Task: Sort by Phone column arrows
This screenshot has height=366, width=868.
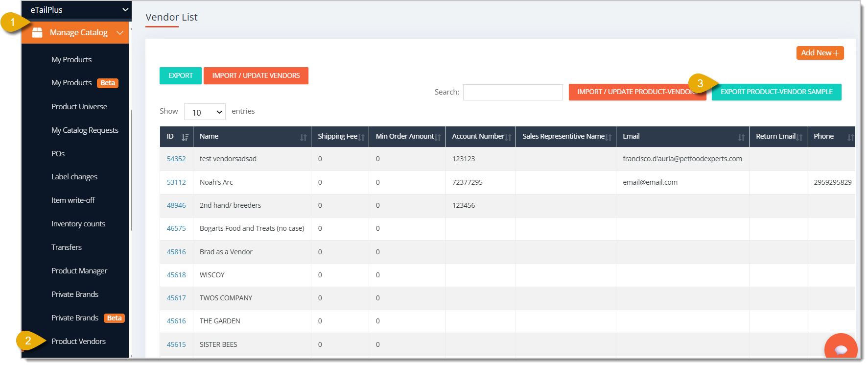Action: (851, 137)
